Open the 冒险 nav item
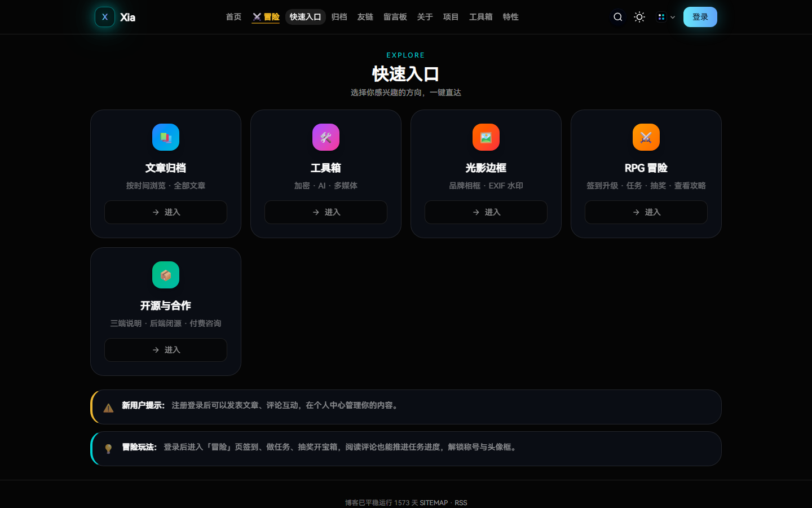This screenshot has height=508, width=812. (x=266, y=17)
